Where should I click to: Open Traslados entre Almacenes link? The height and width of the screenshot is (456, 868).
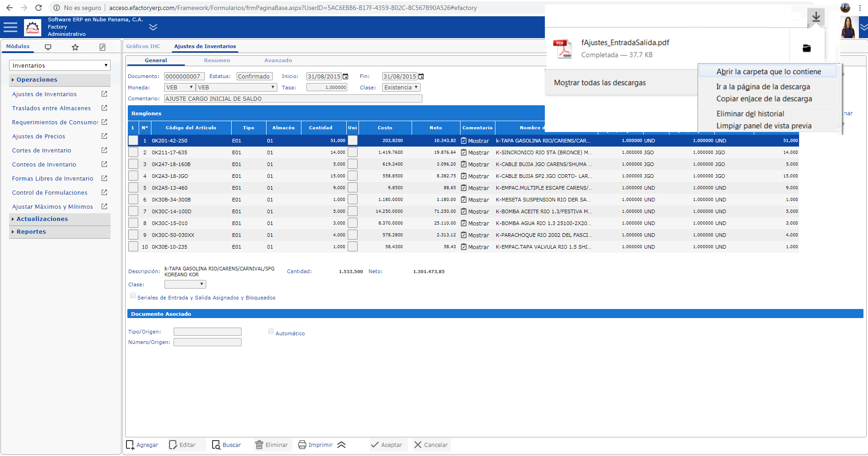[x=51, y=108]
